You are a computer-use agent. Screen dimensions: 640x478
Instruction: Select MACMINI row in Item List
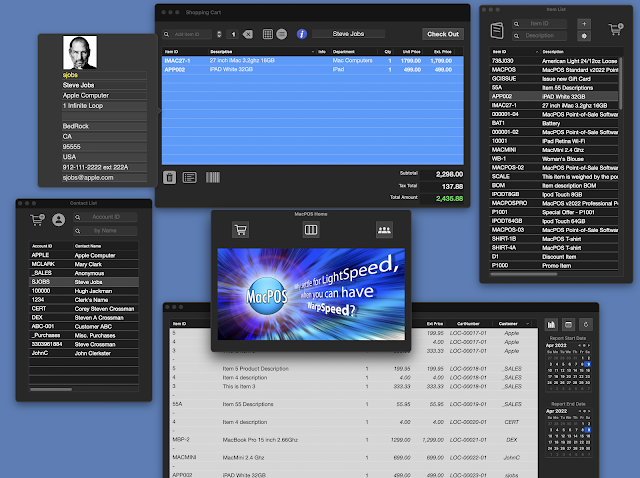pos(554,150)
